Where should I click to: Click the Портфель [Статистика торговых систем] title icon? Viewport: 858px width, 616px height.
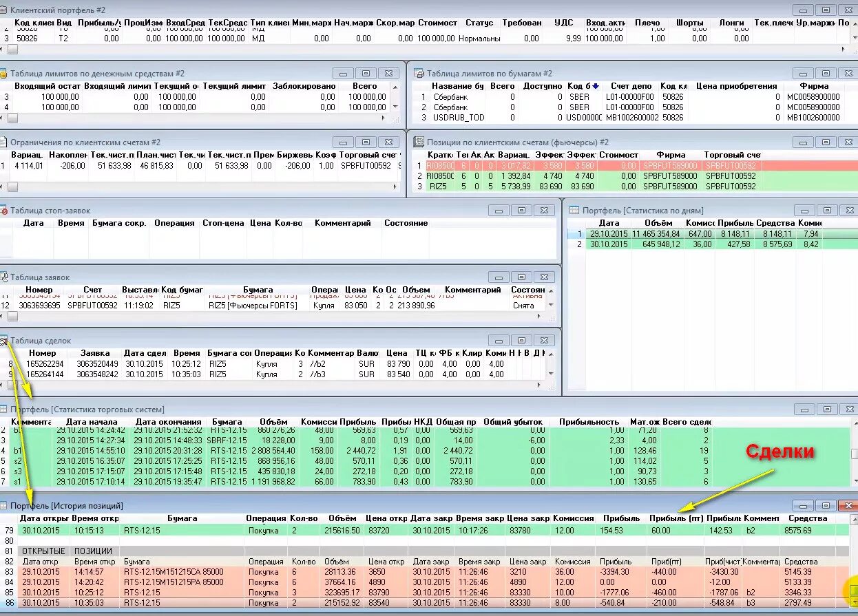(x=3, y=409)
